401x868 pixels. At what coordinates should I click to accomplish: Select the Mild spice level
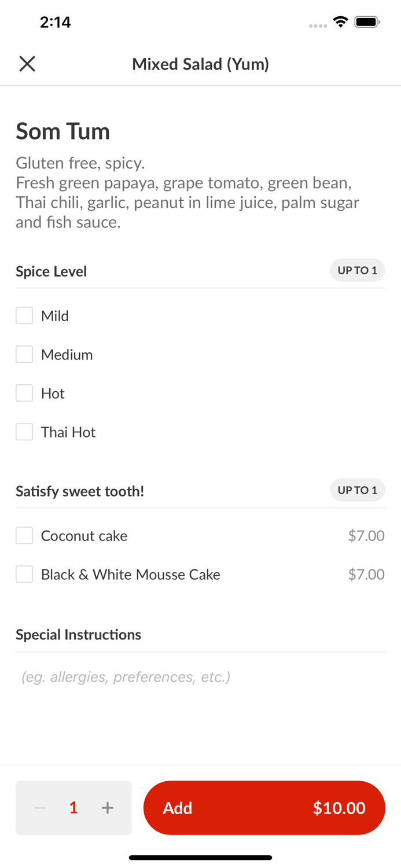click(x=24, y=315)
